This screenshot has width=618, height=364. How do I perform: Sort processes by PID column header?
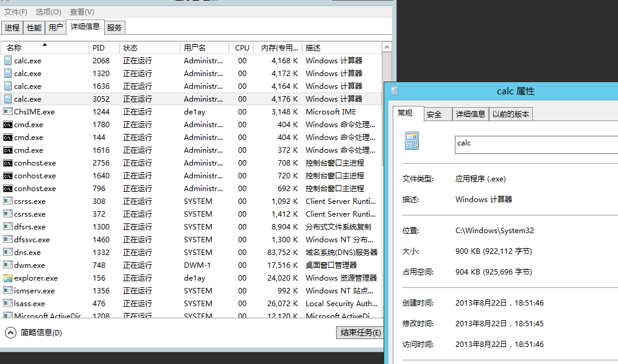point(104,47)
